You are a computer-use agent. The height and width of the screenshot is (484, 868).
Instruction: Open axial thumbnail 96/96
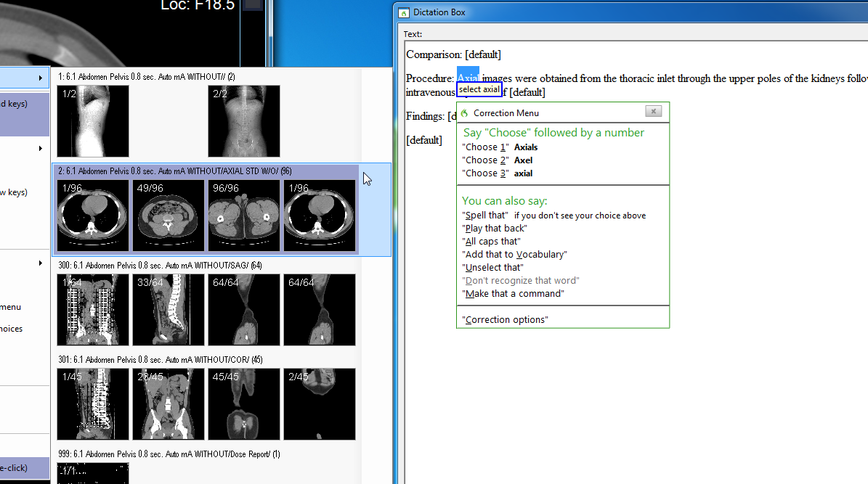[244, 216]
